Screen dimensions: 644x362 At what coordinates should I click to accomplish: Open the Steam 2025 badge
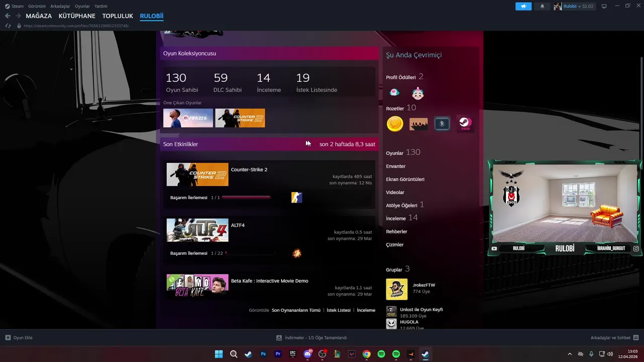pos(465,124)
